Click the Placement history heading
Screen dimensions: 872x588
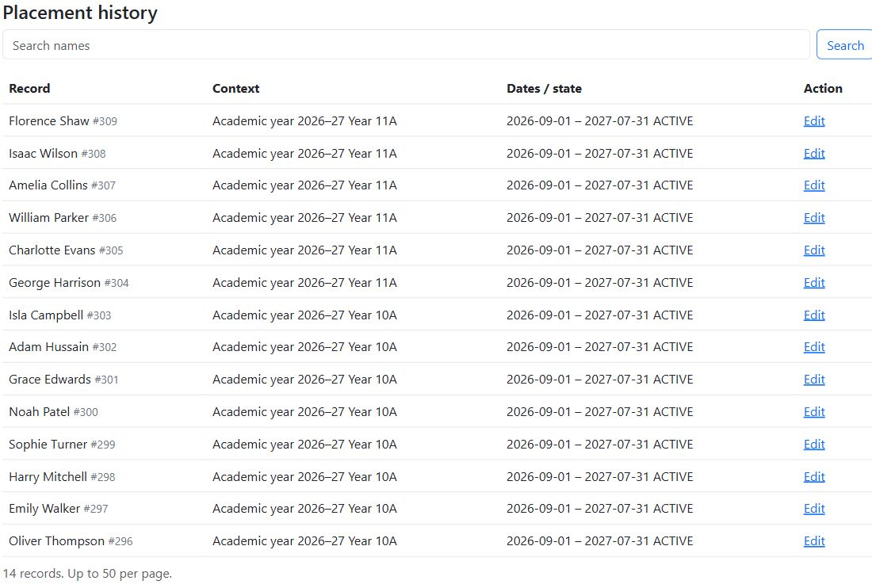point(80,12)
